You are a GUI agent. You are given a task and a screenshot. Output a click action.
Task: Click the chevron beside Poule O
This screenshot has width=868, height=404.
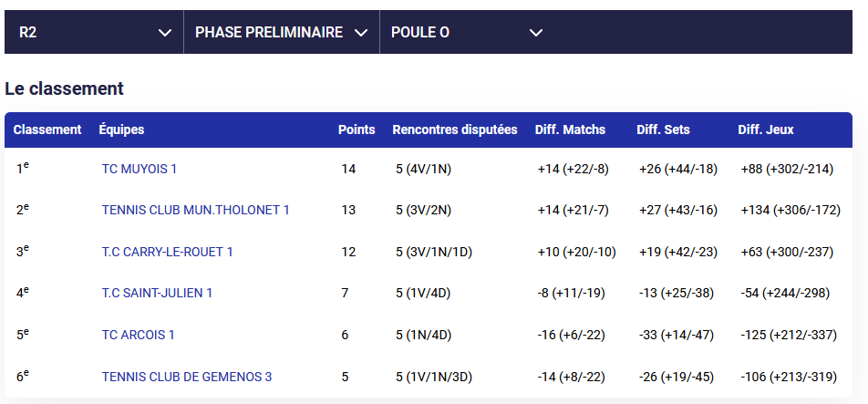tap(536, 33)
